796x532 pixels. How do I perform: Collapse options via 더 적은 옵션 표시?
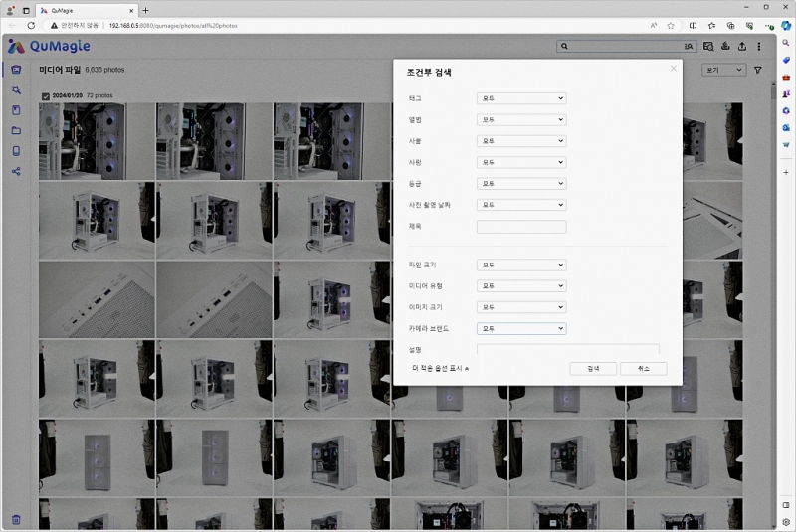coord(440,368)
